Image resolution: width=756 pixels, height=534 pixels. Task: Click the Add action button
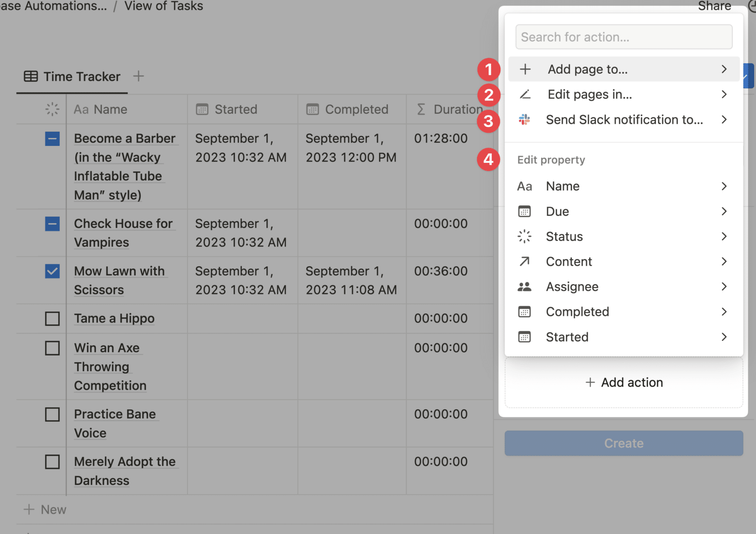[624, 382]
